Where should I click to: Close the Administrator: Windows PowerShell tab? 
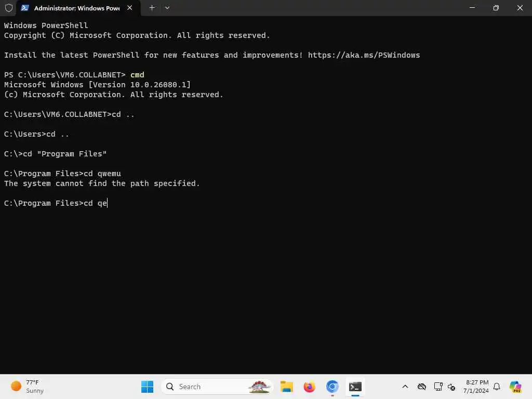click(129, 8)
